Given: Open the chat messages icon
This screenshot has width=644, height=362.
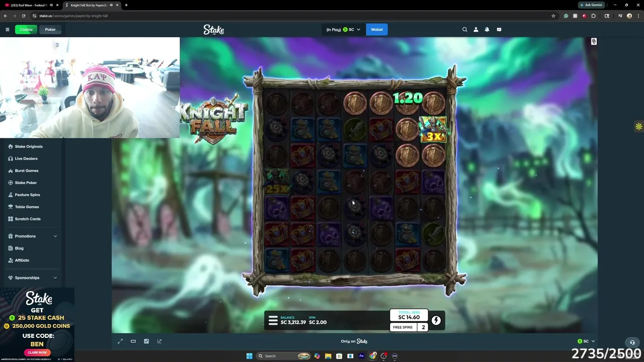Looking at the screenshot, I should 499,29.
